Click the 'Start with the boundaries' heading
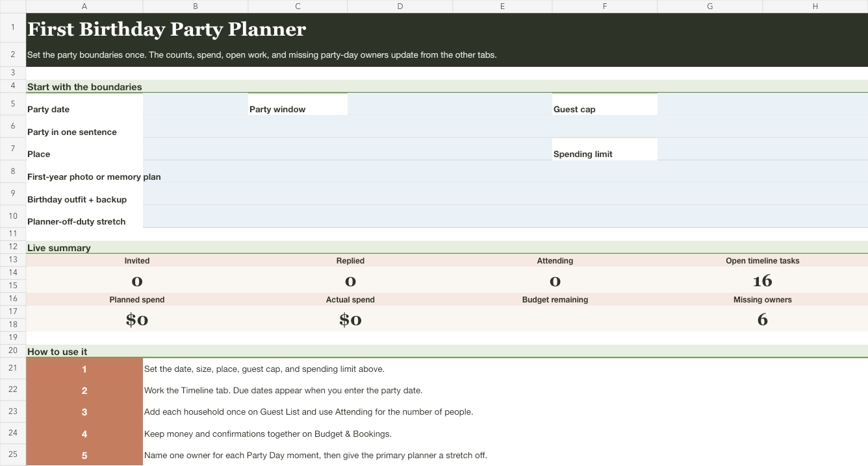 click(x=84, y=87)
